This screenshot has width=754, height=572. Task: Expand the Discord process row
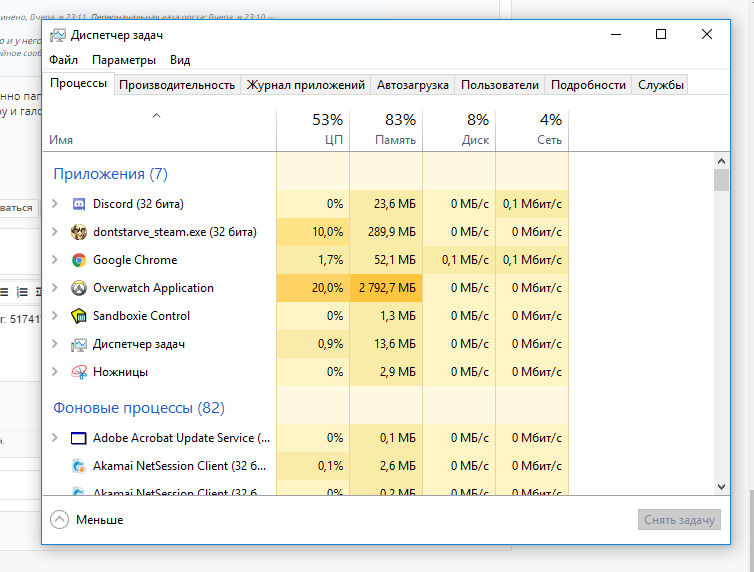tap(55, 204)
